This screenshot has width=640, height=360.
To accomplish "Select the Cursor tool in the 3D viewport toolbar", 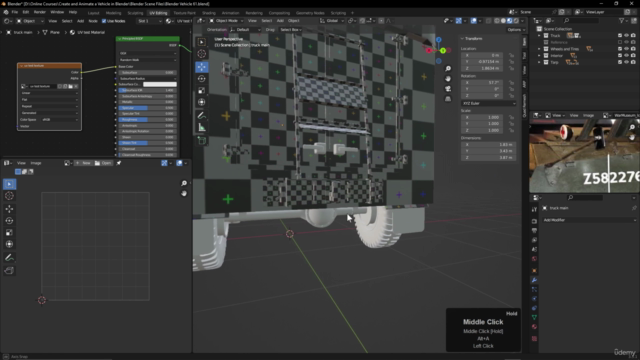I will point(202,53).
